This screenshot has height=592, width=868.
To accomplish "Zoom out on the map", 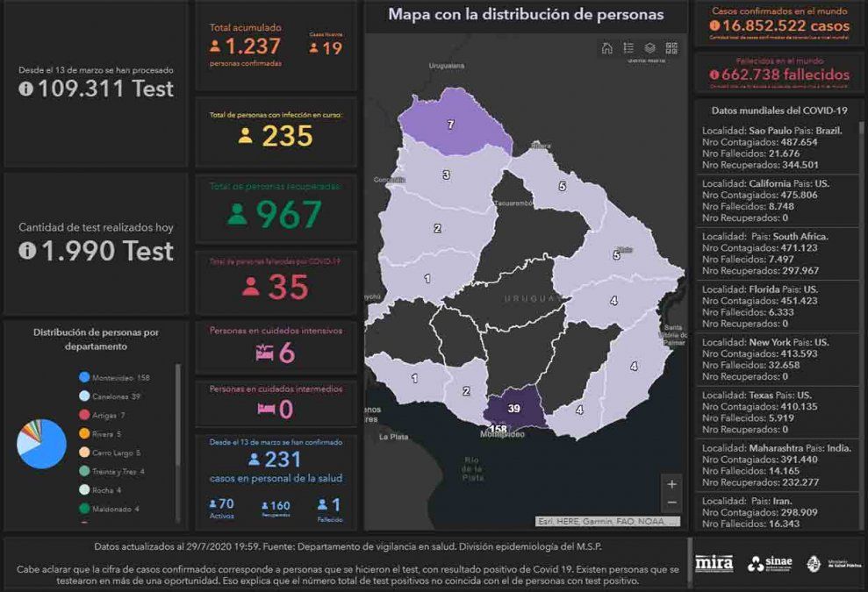I will coord(672,503).
